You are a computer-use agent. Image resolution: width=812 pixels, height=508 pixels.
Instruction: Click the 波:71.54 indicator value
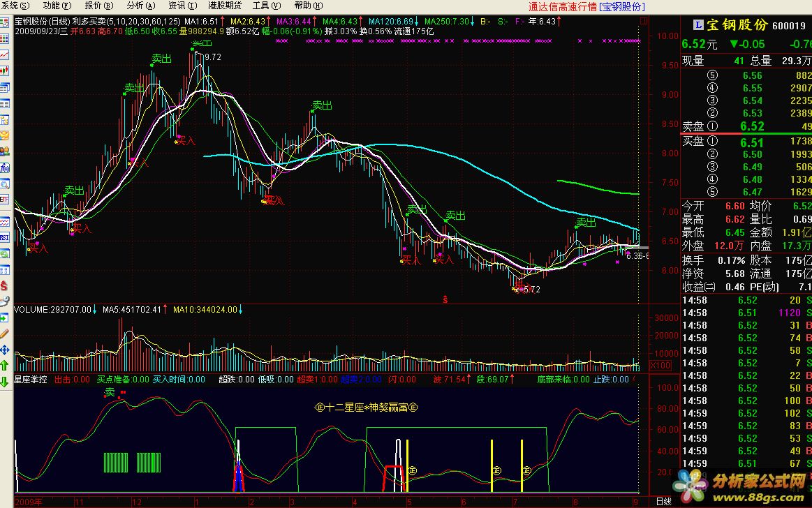coord(449,379)
